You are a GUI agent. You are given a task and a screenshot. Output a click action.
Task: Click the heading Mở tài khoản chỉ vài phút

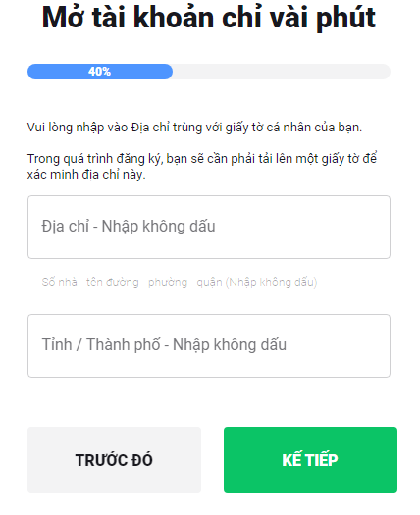209,18
